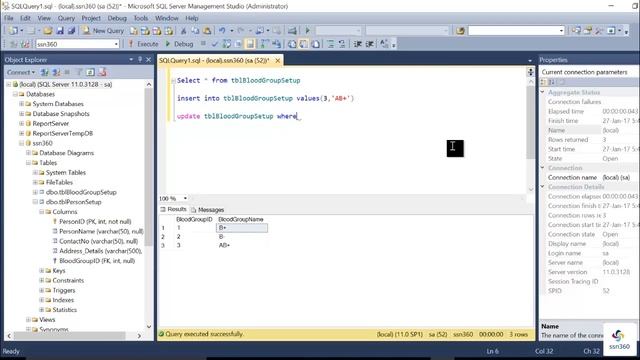Click the Save floppy disk icon

tap(60, 31)
